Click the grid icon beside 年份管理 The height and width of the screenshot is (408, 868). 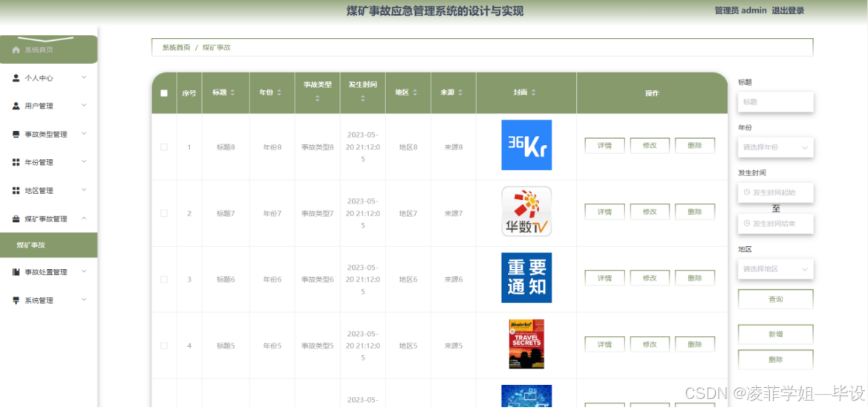pos(16,163)
